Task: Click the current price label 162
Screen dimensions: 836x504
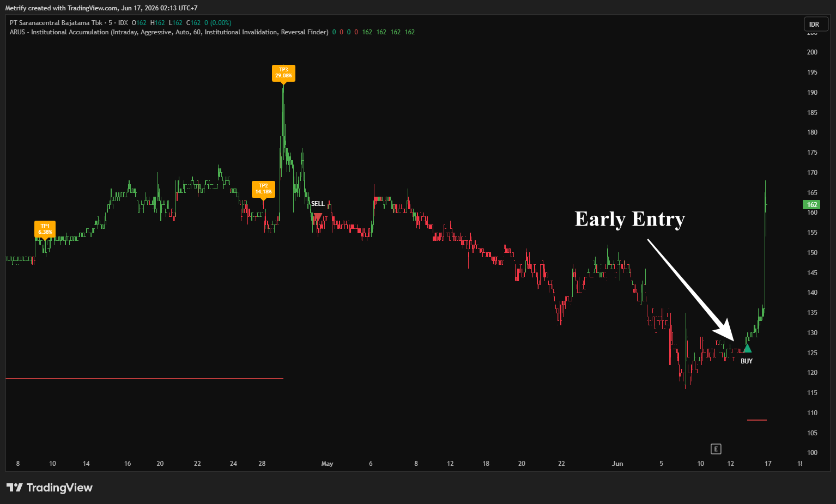Action: tap(811, 205)
